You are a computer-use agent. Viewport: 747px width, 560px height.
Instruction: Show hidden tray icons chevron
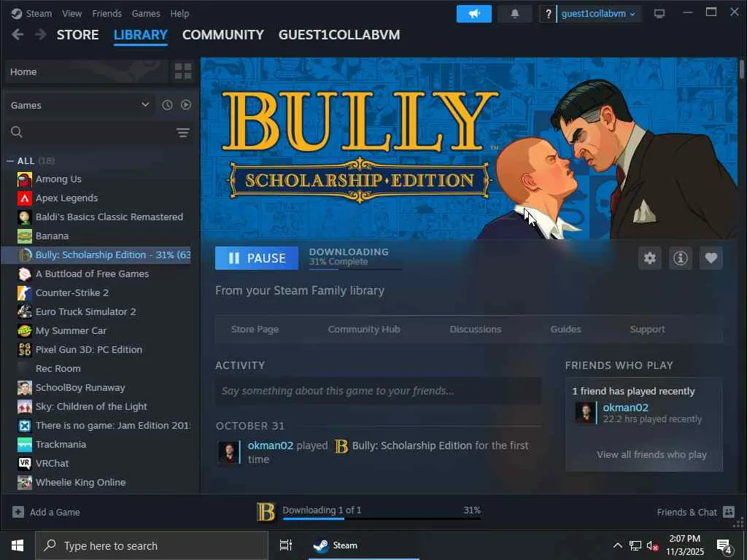(617, 545)
